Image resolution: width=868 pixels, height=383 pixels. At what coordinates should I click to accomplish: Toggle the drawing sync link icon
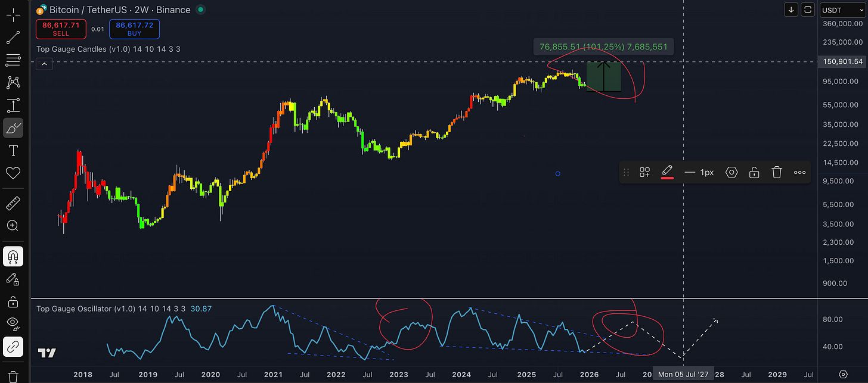coord(13,346)
